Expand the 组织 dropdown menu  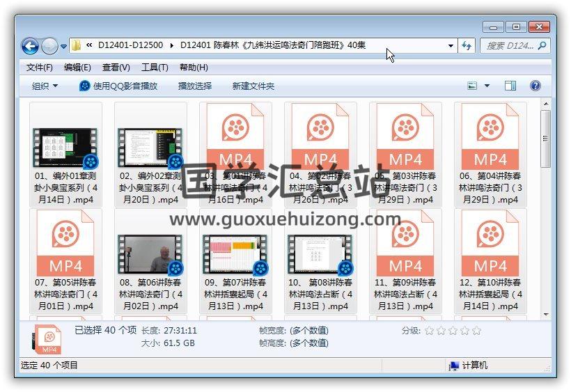[x=45, y=86]
